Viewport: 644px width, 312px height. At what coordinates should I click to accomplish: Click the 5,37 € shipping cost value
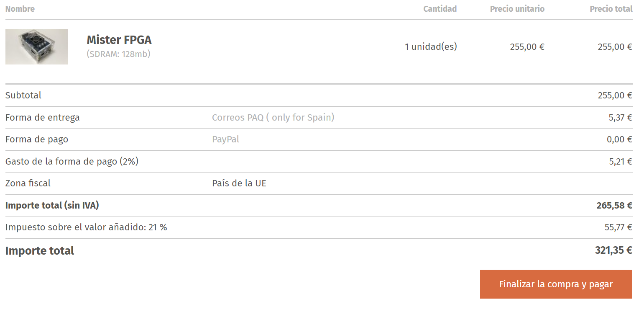pos(620,117)
